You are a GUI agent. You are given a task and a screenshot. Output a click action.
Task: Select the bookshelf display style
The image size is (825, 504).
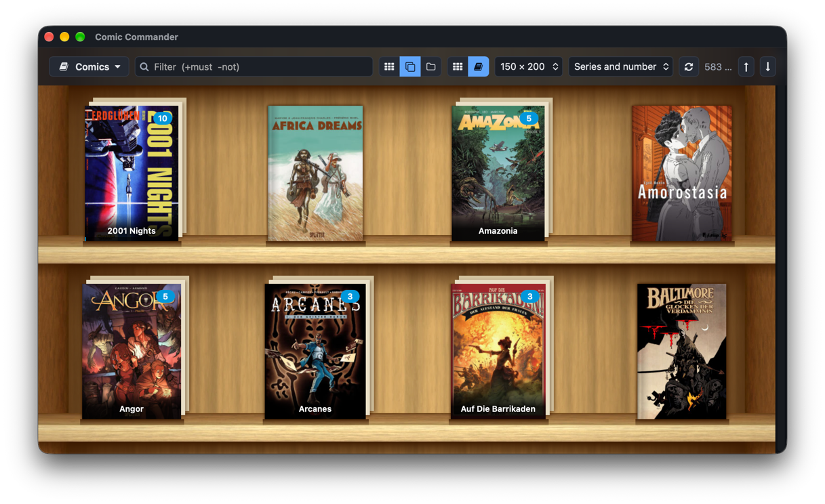click(479, 66)
